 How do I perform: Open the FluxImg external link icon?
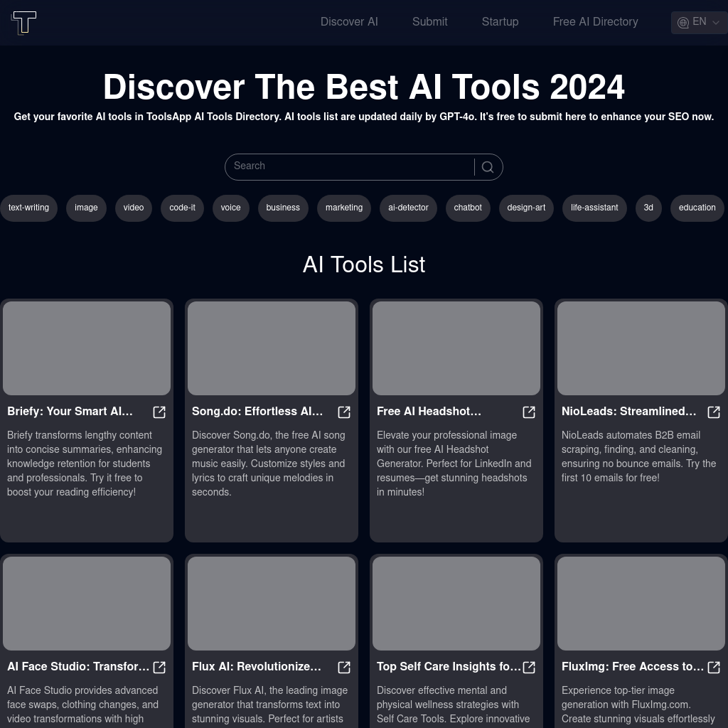click(x=714, y=668)
